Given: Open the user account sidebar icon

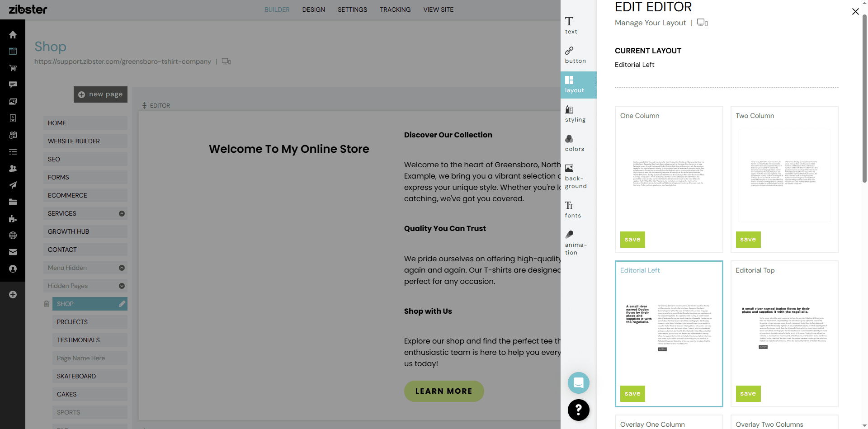Looking at the screenshot, I should coord(13,269).
